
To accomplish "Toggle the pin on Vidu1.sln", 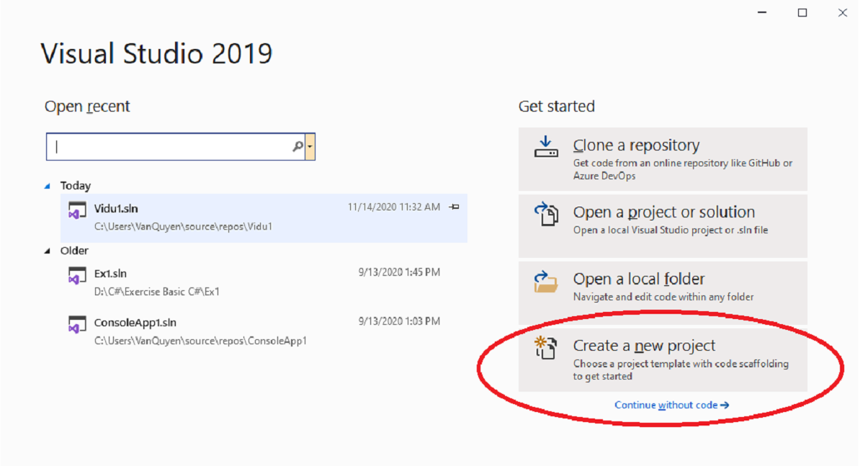I will pyautogui.click(x=454, y=207).
